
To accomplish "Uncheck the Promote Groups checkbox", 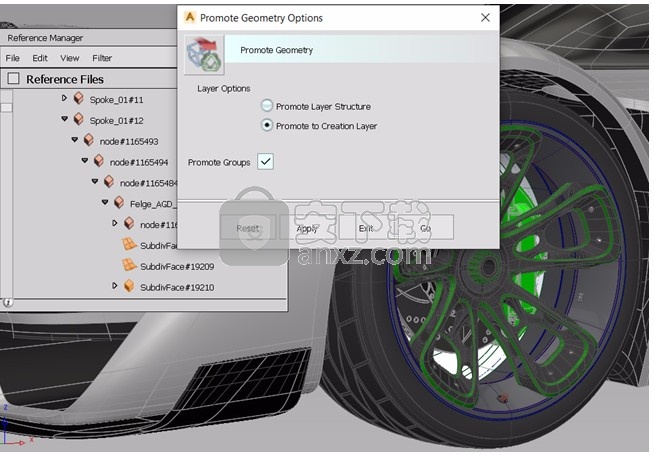I will [x=265, y=161].
